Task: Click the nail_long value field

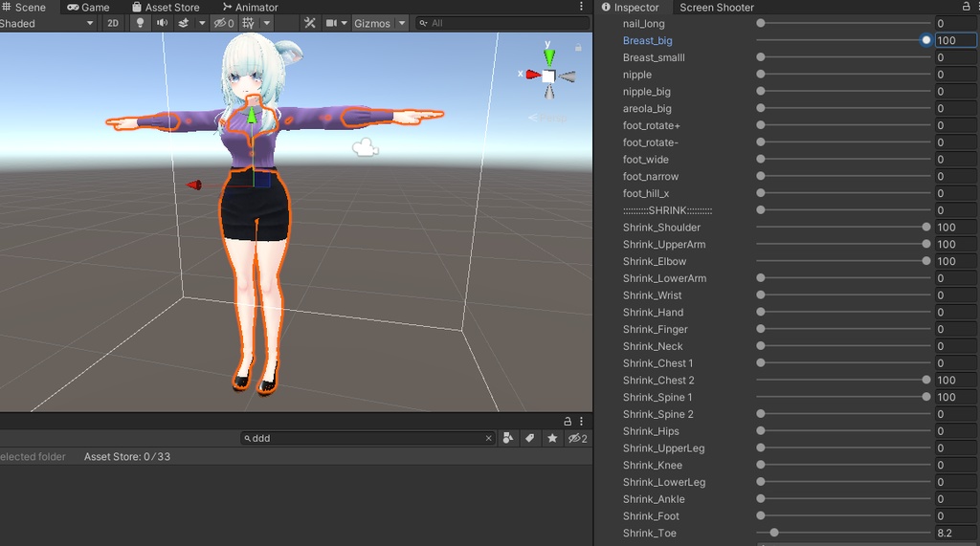Action: [956, 23]
